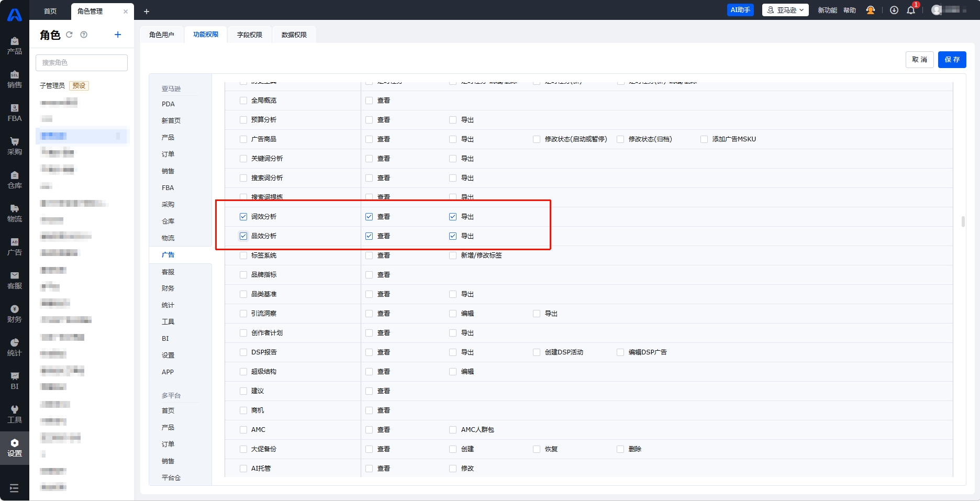
Task: Check 编辑DSP广告 permission
Action: (x=620, y=352)
